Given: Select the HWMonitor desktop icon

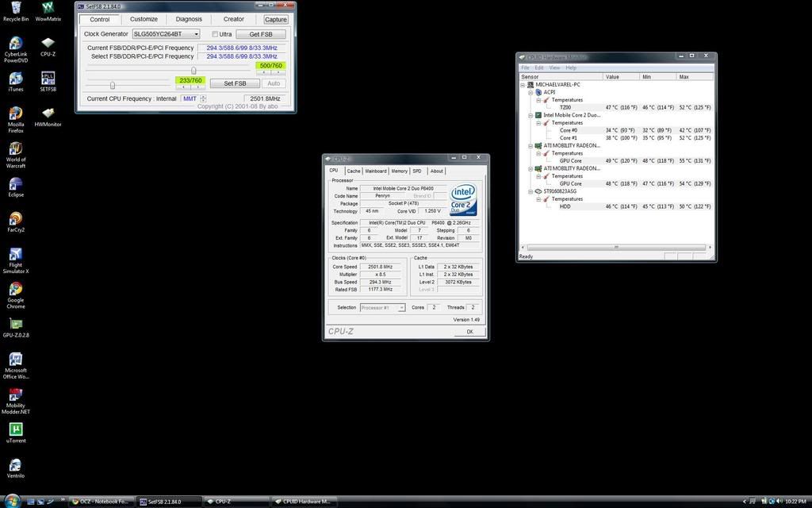Looking at the screenshot, I should 48,117.
